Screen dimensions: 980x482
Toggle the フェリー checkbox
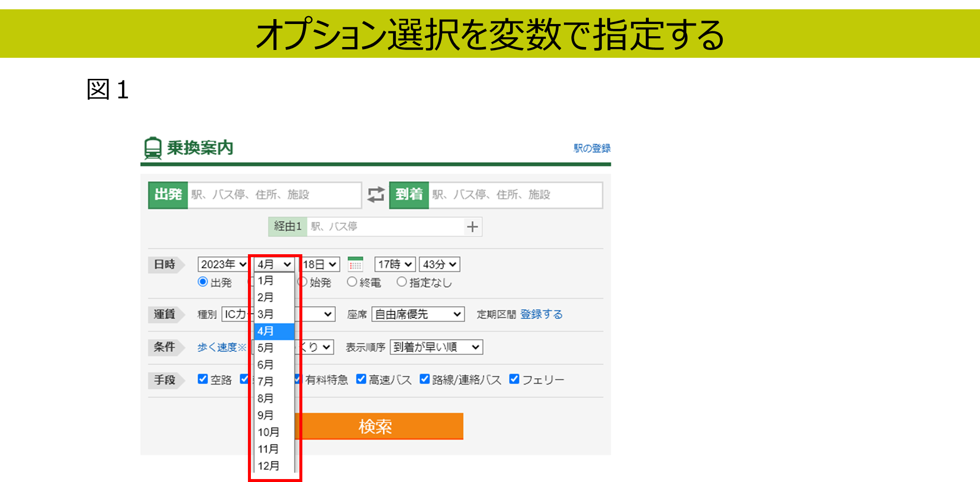click(514, 379)
